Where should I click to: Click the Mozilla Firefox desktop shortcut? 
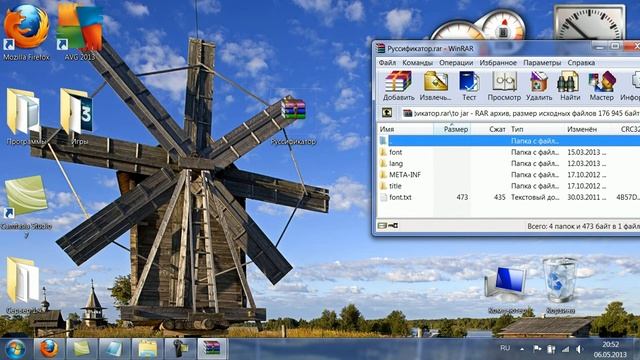click(x=26, y=33)
